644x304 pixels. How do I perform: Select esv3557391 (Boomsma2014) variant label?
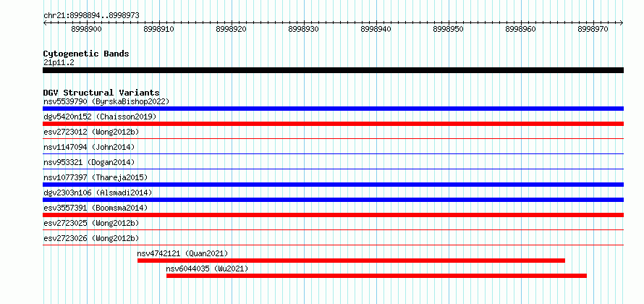click(x=96, y=208)
